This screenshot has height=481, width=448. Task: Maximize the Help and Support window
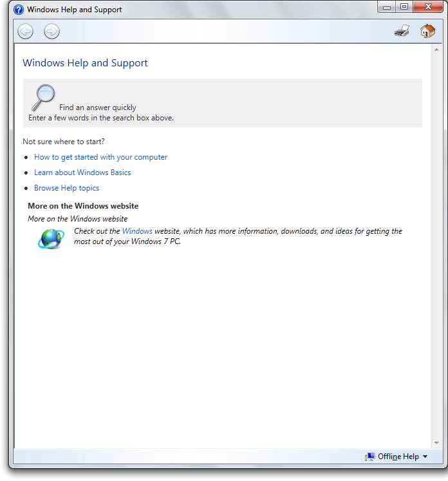pos(404,7)
